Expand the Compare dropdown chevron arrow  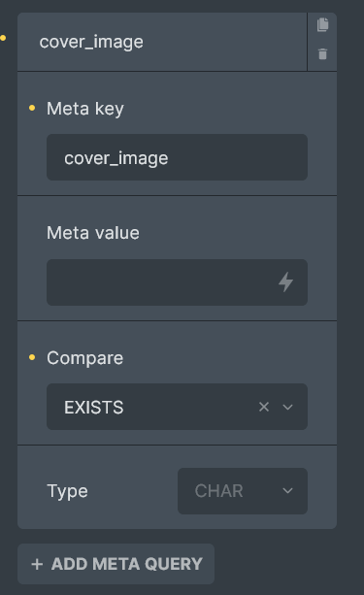287,407
